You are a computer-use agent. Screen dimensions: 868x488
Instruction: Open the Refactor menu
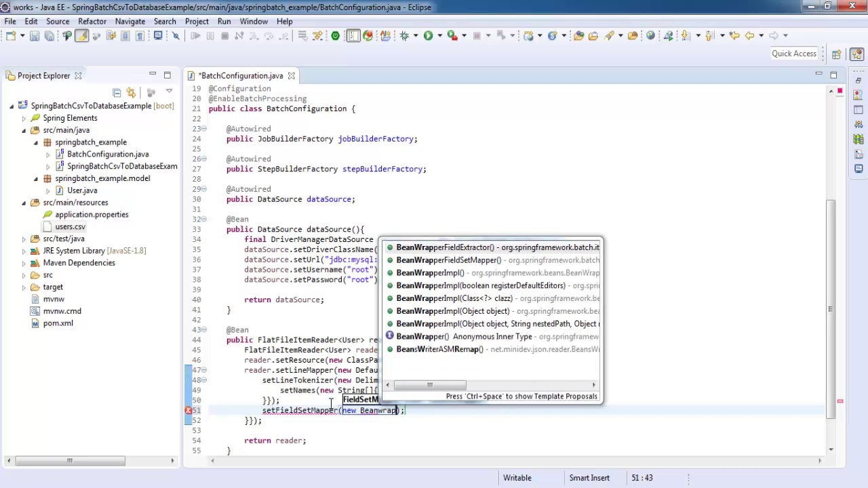tap(92, 21)
